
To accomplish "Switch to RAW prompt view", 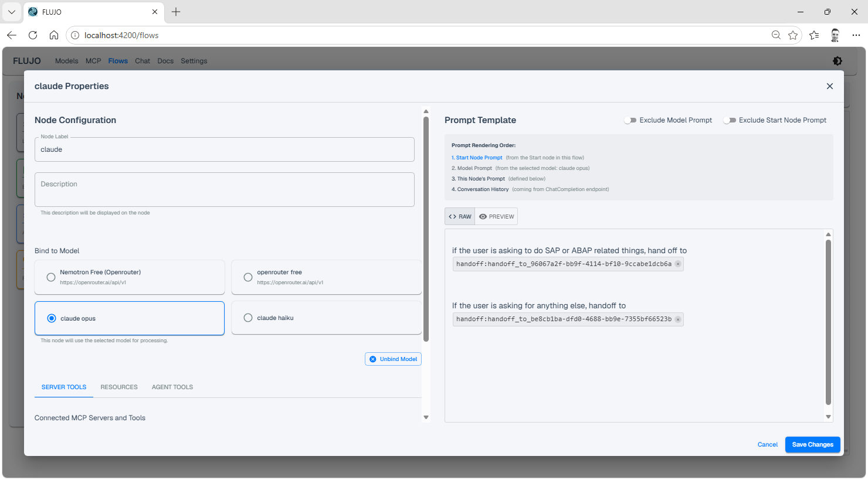I will (x=460, y=216).
